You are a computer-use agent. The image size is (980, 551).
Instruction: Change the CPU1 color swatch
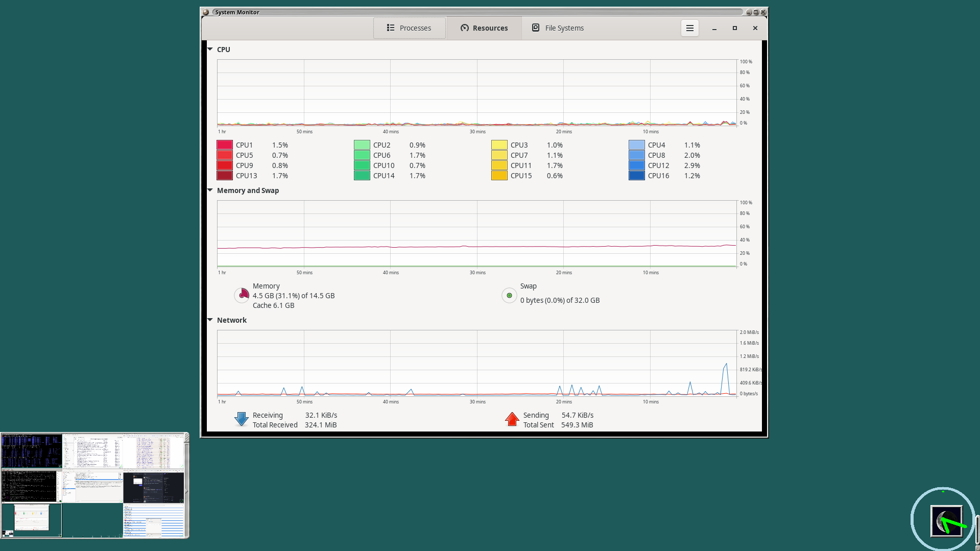click(x=225, y=145)
